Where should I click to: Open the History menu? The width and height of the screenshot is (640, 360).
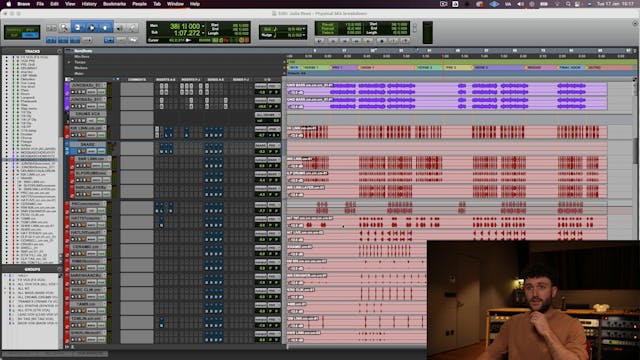pyautogui.click(x=89, y=4)
